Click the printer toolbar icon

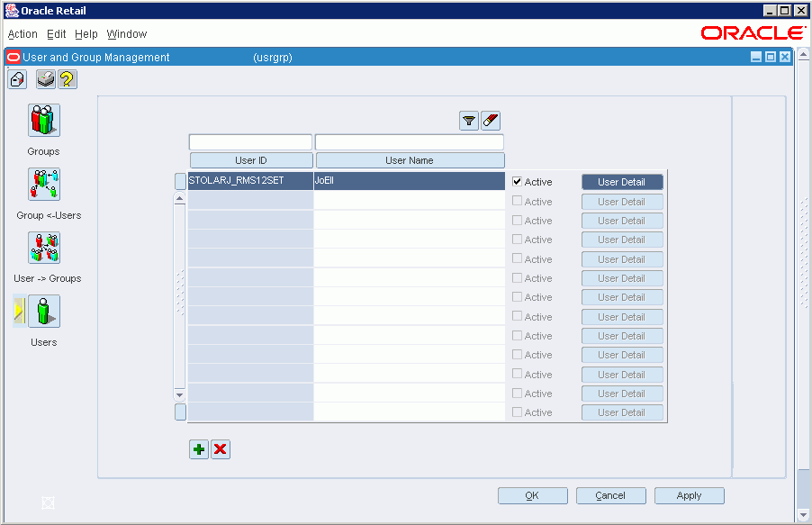pyautogui.click(x=46, y=79)
